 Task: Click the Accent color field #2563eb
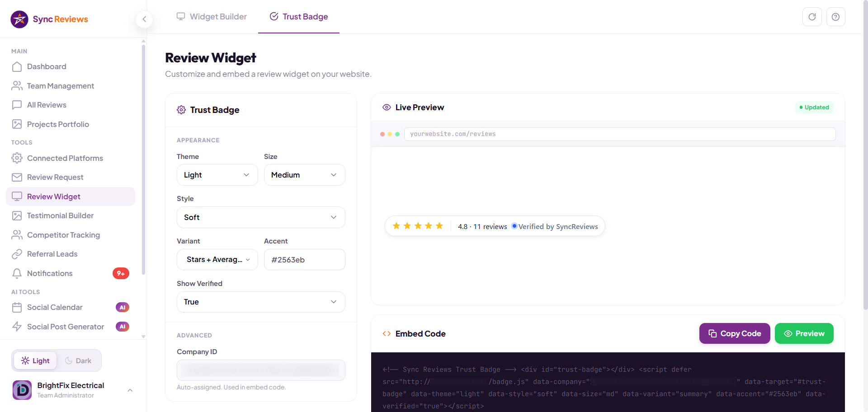tap(304, 260)
